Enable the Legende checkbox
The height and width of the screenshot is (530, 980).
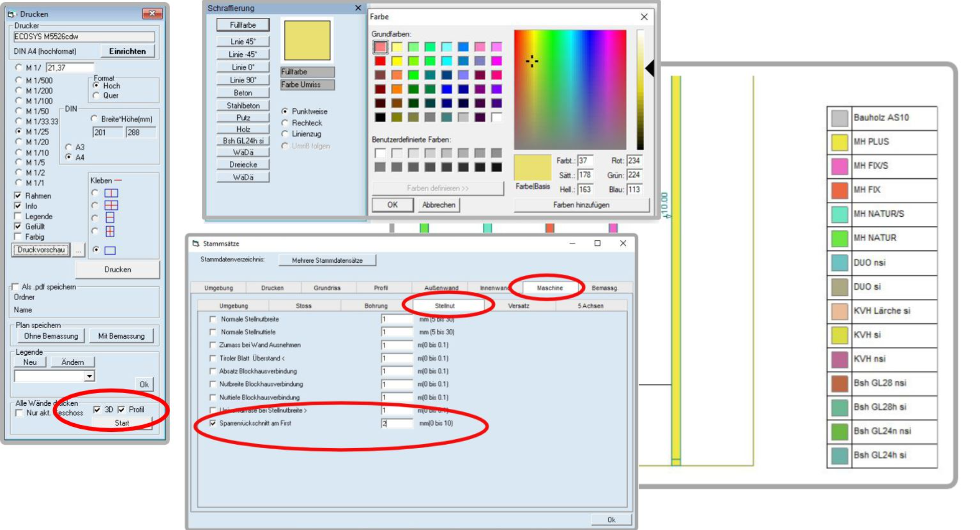[18, 216]
